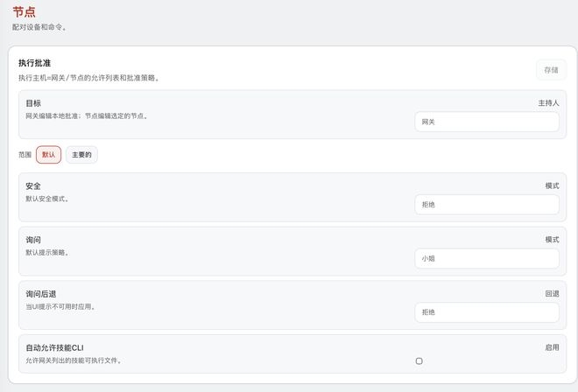Click the 默认提示策略 description
The width and height of the screenshot is (578, 392).
point(47,253)
